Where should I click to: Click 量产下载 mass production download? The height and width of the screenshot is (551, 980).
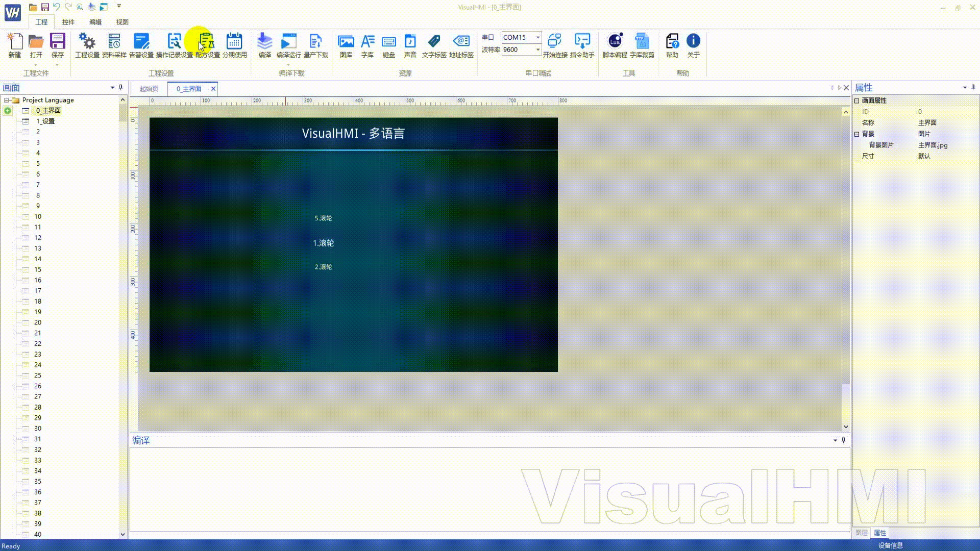click(316, 45)
